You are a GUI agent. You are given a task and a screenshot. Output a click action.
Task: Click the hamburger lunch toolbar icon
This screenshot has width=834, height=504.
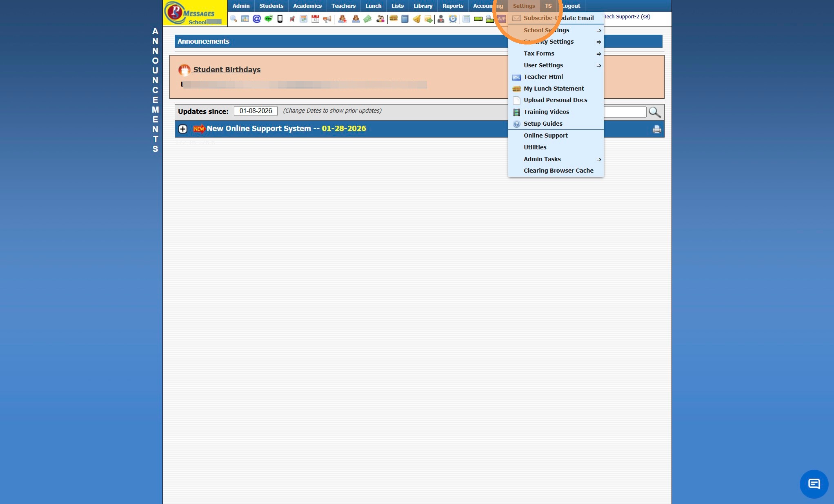click(x=394, y=19)
